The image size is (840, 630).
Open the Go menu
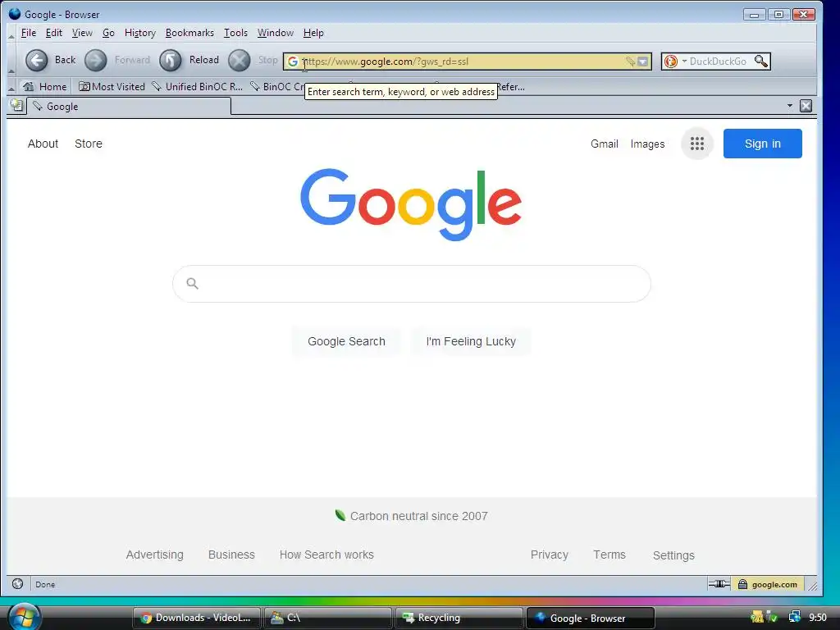(108, 33)
